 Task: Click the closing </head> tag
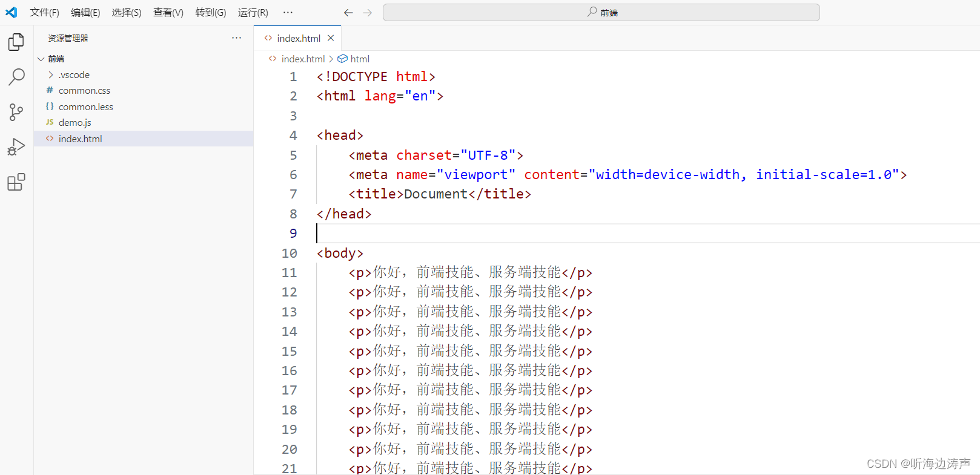344,214
